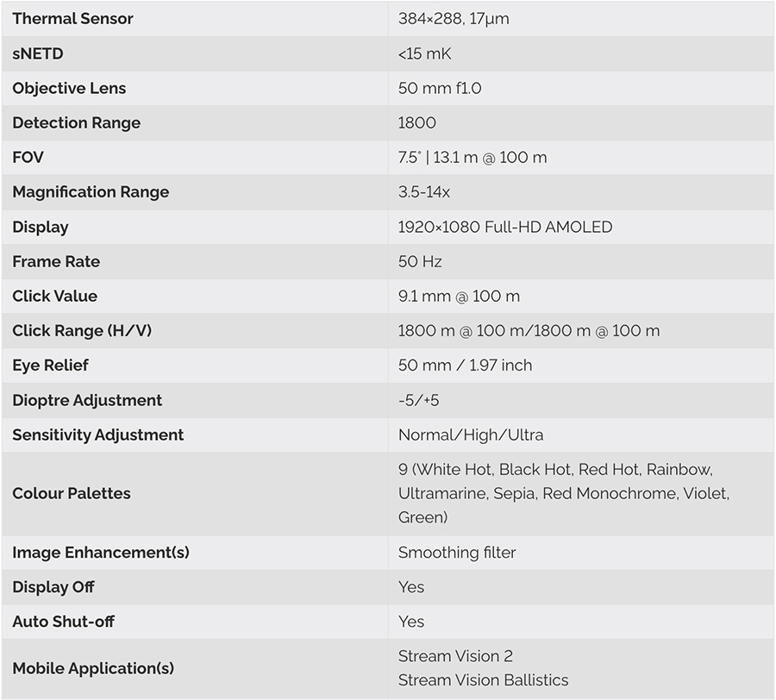Image resolution: width=776 pixels, height=700 pixels.
Task: Click the Stream Vision Ballistics text
Action: [483, 680]
